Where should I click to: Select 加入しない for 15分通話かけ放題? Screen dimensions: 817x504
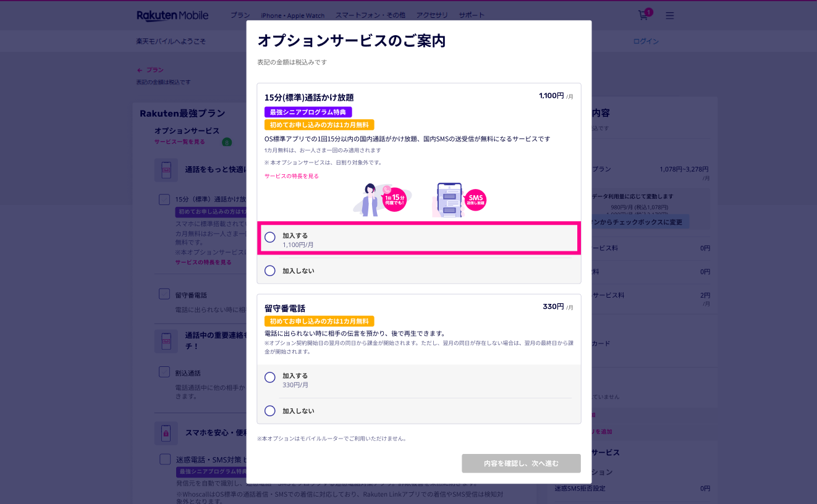pos(270,271)
